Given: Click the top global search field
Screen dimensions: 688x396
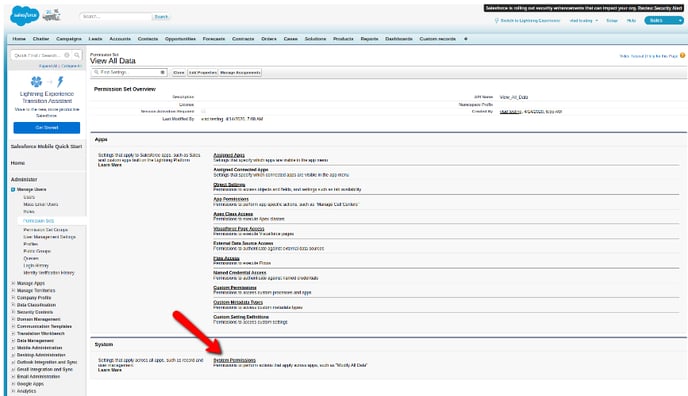Looking at the screenshot, I should pyautogui.click(x=116, y=17).
